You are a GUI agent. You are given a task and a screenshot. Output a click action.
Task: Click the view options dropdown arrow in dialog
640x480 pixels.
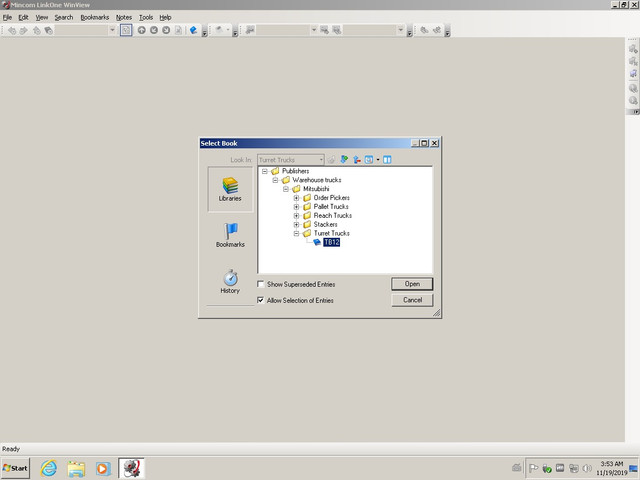(x=378, y=160)
